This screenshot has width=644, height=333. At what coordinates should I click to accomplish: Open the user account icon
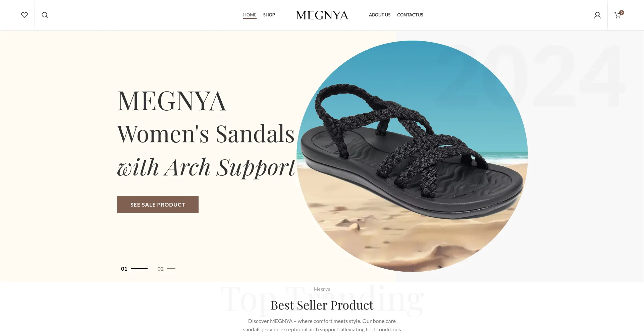(x=597, y=15)
